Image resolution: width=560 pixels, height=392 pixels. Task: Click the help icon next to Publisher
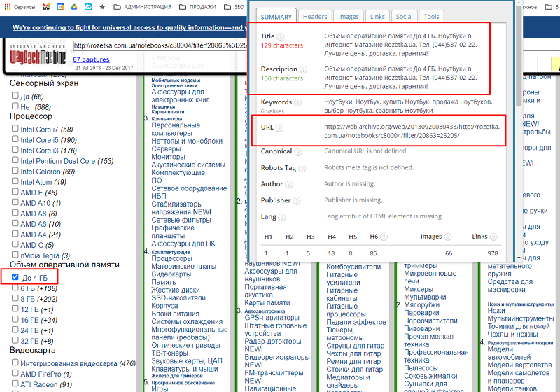tap(297, 201)
